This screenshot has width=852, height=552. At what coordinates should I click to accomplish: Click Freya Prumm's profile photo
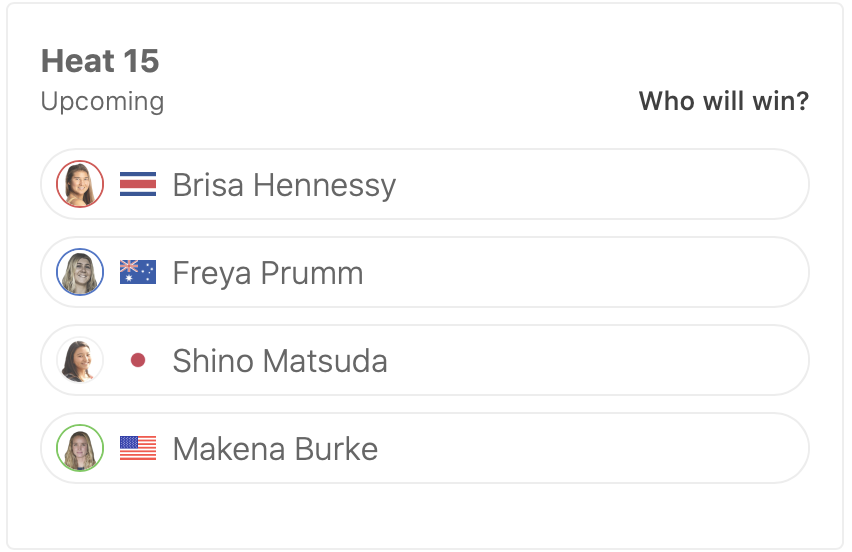(80, 272)
